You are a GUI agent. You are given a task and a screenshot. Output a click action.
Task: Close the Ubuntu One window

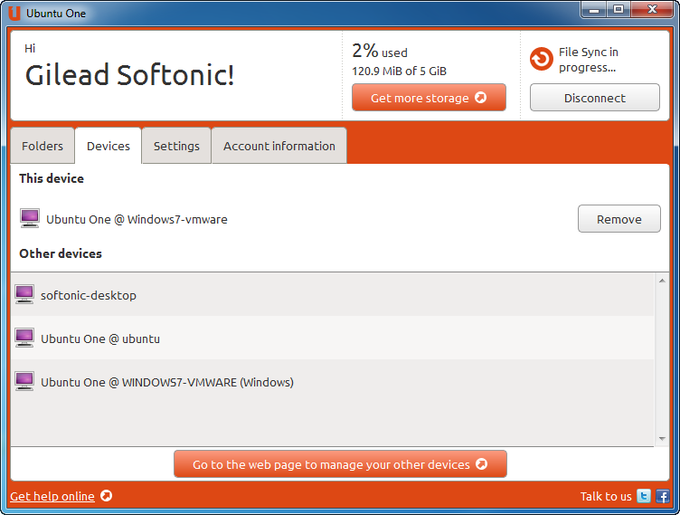[x=652, y=10]
